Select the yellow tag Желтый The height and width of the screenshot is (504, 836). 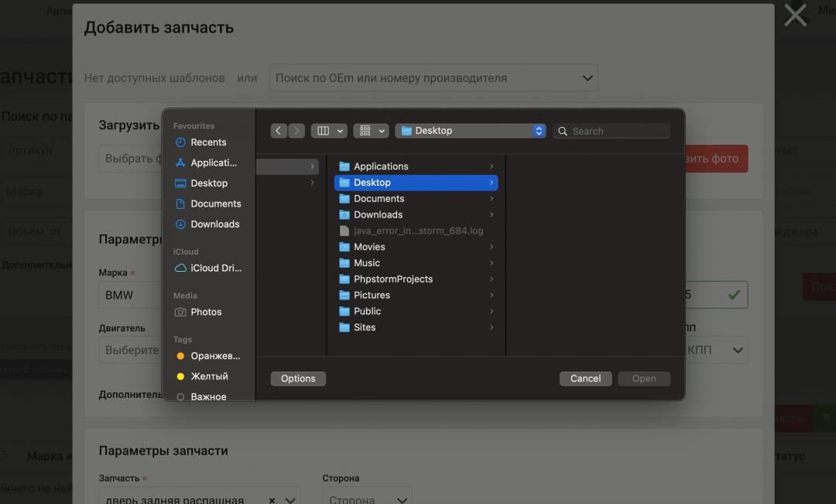pos(209,376)
